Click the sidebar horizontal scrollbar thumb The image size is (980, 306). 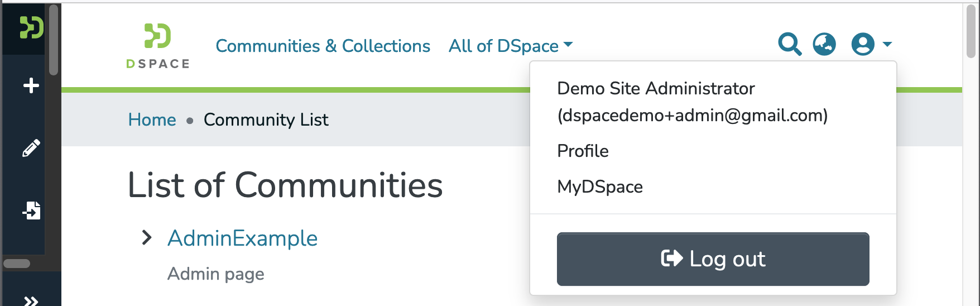[17, 264]
